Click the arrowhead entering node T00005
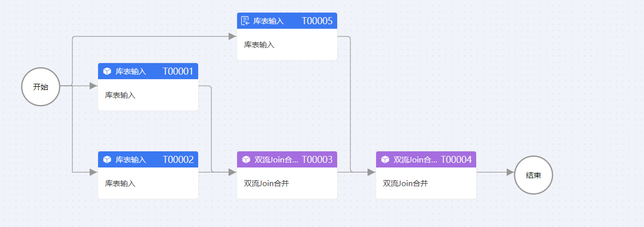 point(232,36)
